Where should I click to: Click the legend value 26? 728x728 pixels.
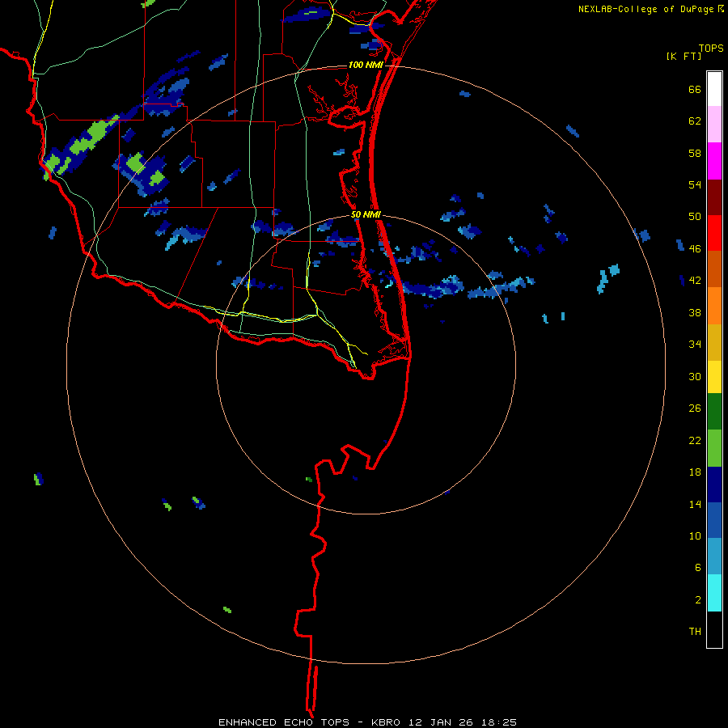pyautogui.click(x=695, y=408)
